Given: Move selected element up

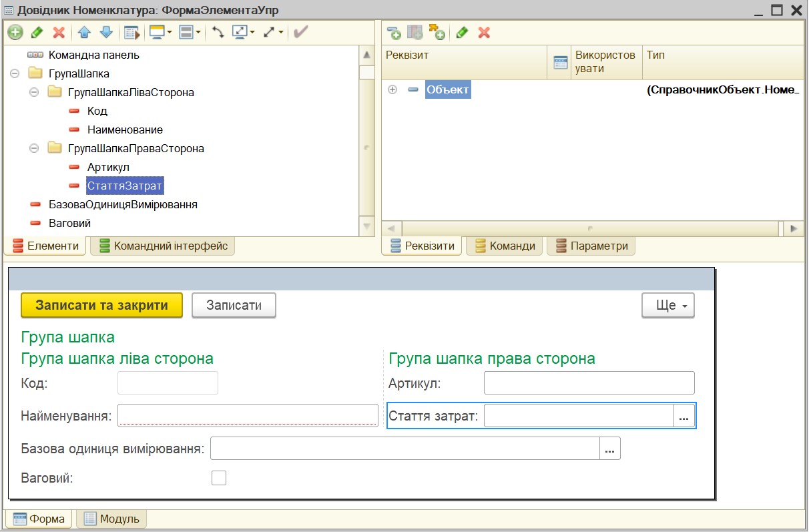Looking at the screenshot, I should click(84, 32).
